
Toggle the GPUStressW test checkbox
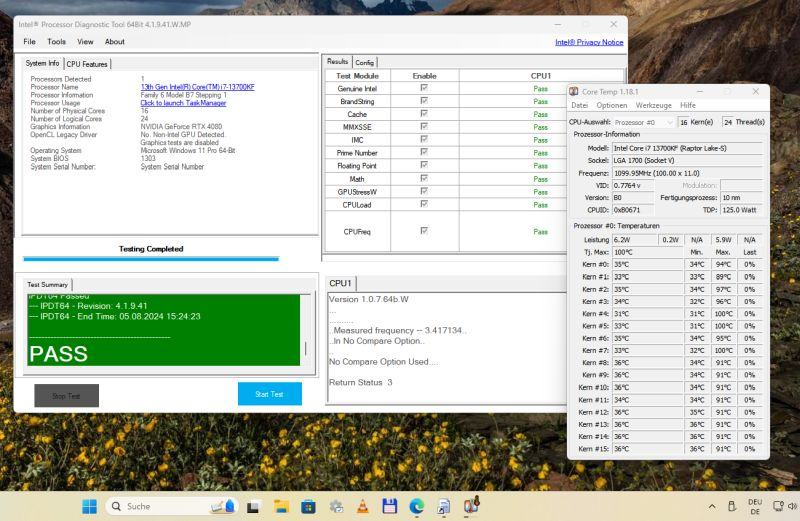423,191
